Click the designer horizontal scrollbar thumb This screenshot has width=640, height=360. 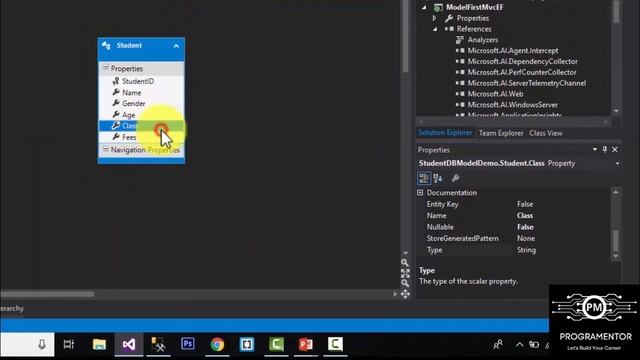pos(47,294)
